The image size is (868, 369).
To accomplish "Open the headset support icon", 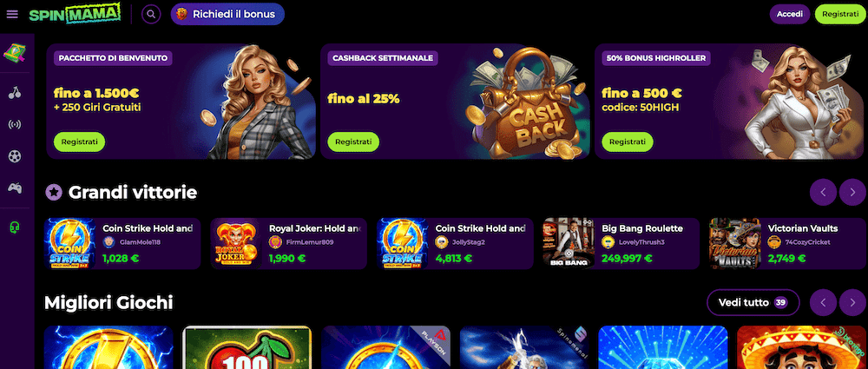I will [x=16, y=227].
